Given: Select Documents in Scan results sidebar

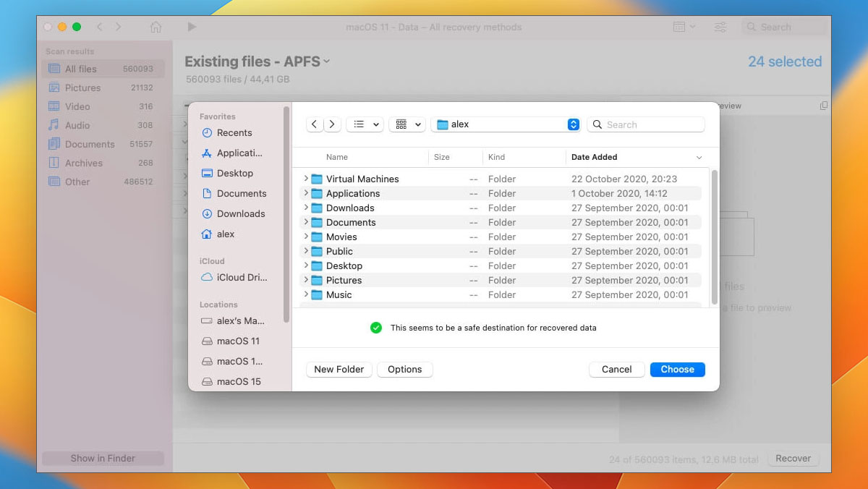Looking at the screenshot, I should point(103,144).
